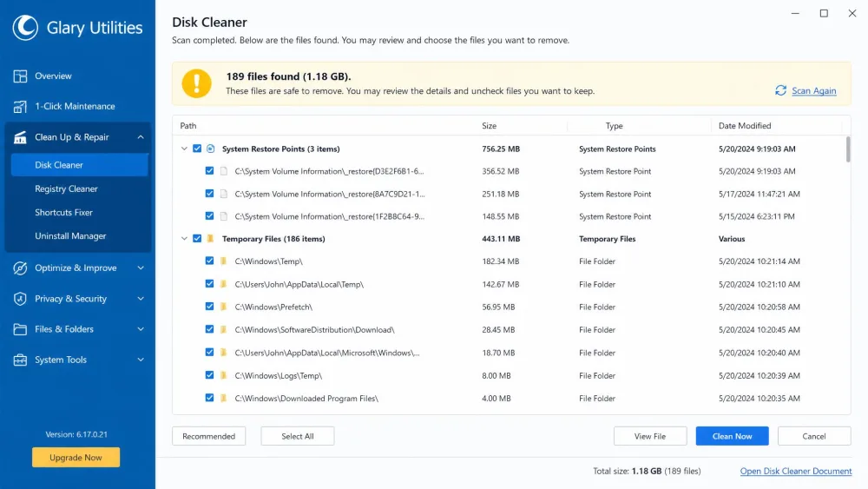Click the Select All button
Screen dimensions: 868x489
(x=297, y=436)
